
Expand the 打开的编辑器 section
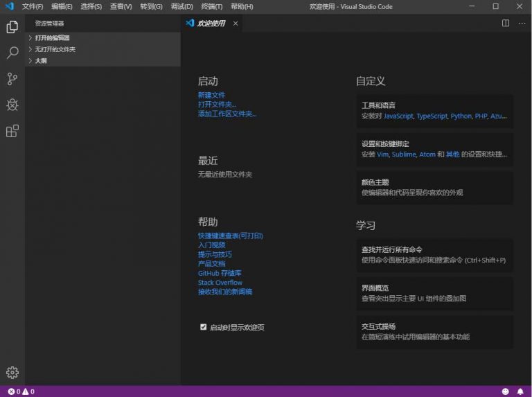(53, 38)
